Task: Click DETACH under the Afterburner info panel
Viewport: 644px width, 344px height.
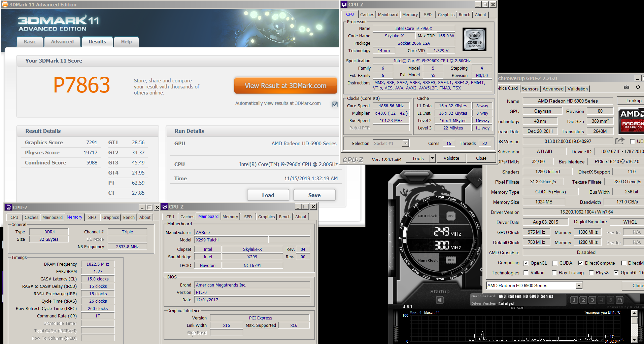Action: [517, 308]
